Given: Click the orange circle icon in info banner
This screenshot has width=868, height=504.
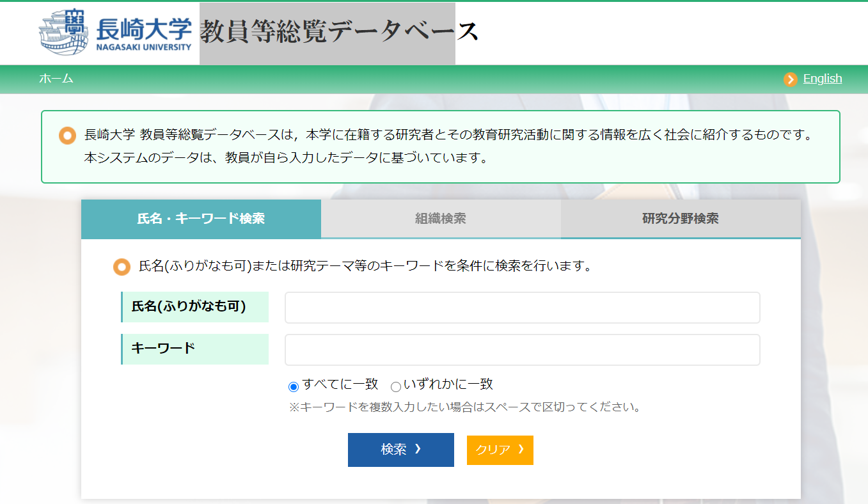Looking at the screenshot, I should coord(67,136).
